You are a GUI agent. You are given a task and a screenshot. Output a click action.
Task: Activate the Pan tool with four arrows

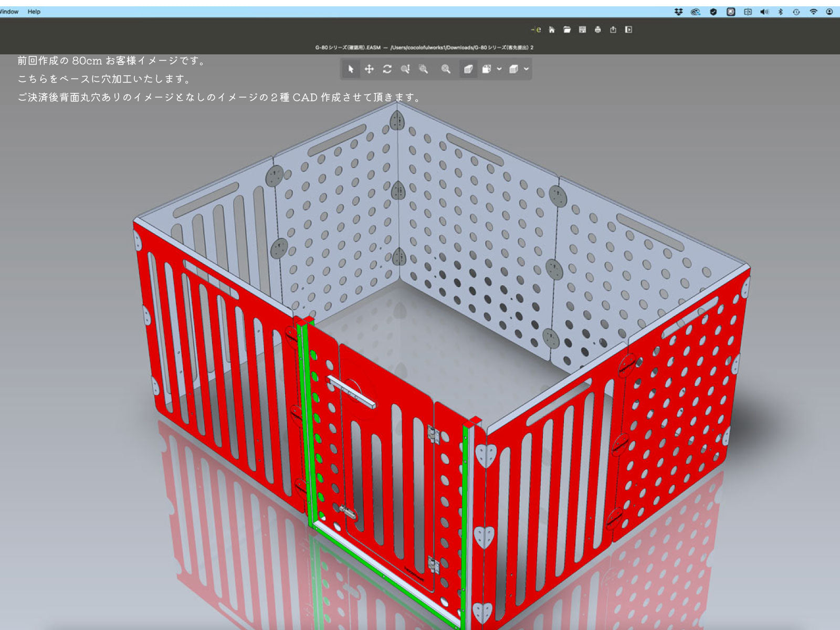(x=369, y=69)
